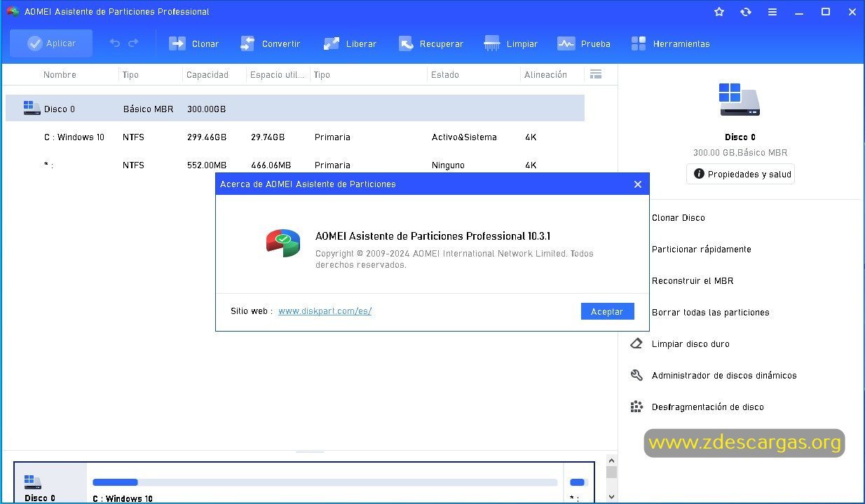Open the Herramientas toolbar menu
The width and height of the screenshot is (865, 504).
(x=670, y=43)
